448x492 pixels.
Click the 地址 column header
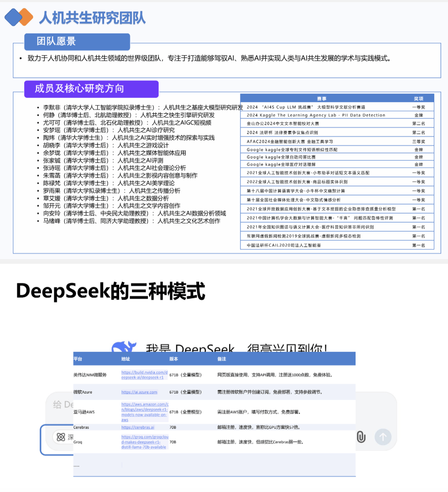[126, 359]
